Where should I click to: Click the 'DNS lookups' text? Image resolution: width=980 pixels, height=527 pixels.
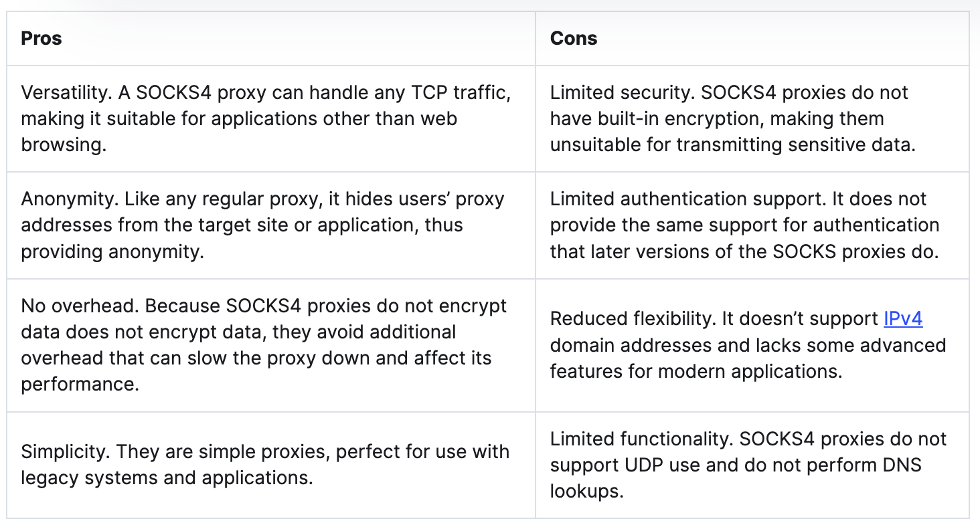tap(736, 478)
